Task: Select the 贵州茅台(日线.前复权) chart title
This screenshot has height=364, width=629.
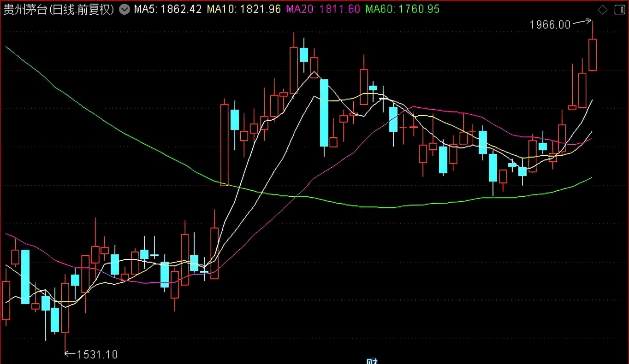Action: pyautogui.click(x=59, y=9)
